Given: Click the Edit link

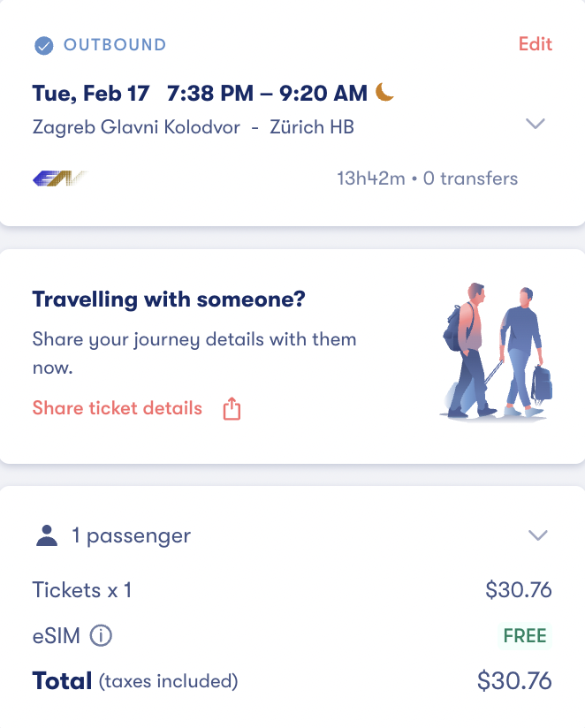Looking at the screenshot, I should coord(535,43).
